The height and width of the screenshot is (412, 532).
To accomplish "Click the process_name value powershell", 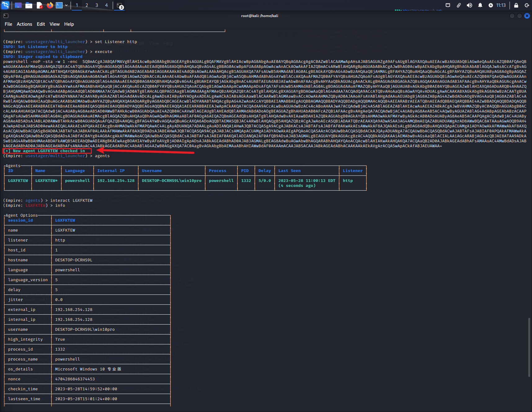I will 68,359.
